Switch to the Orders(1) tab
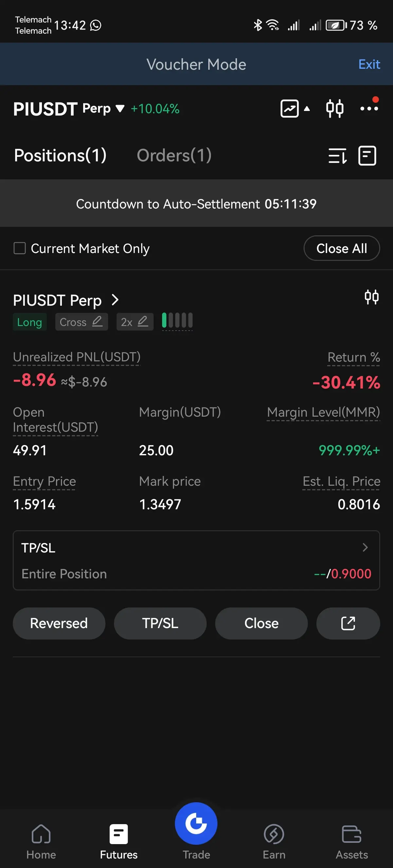Screen dimensions: 393x868 click(x=174, y=156)
